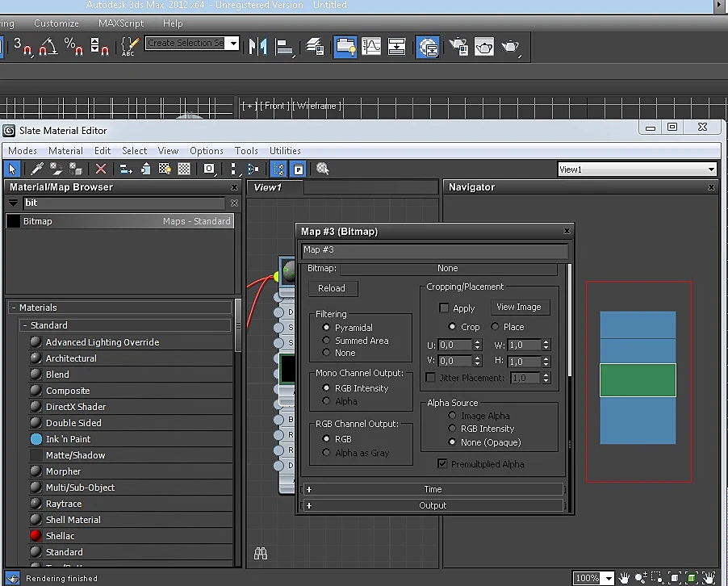The image size is (728, 586).
Task: Open the Material menu
Action: click(65, 150)
